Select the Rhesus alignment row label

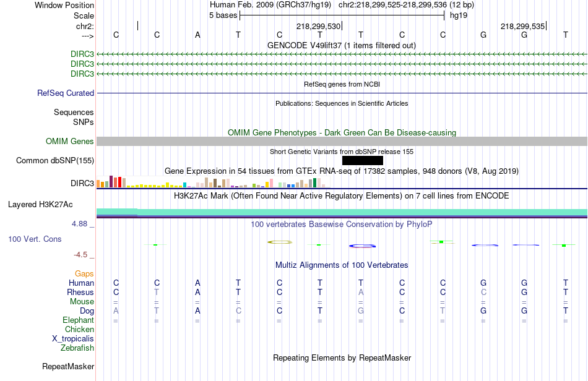click(80, 292)
